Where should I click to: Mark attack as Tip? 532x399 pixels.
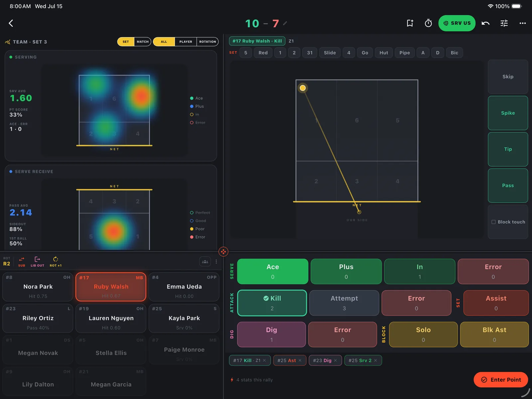coord(508,149)
